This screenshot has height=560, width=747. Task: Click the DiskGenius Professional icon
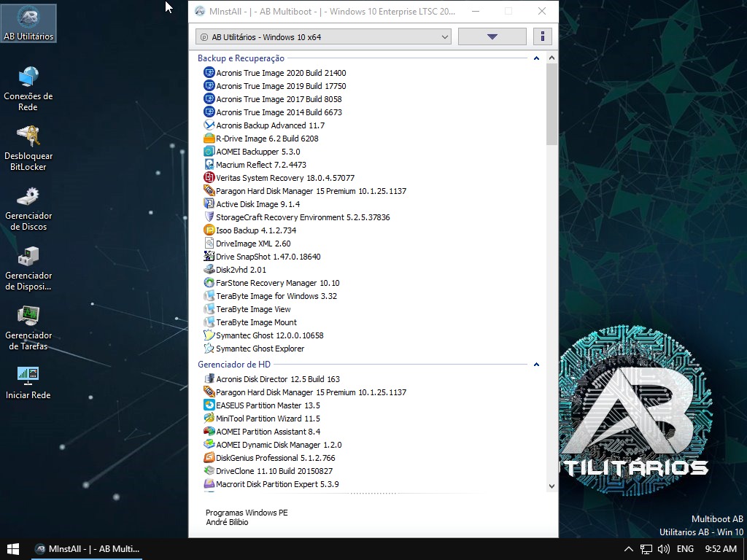(209, 458)
